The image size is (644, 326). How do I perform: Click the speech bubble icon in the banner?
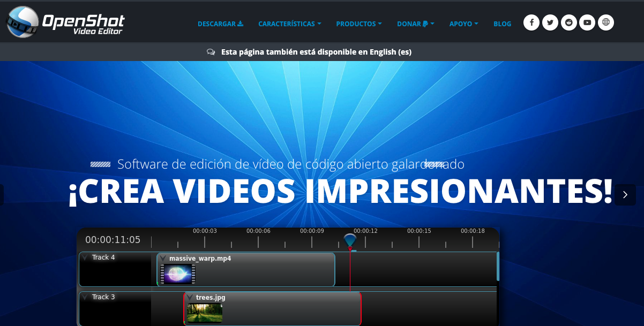click(x=211, y=51)
